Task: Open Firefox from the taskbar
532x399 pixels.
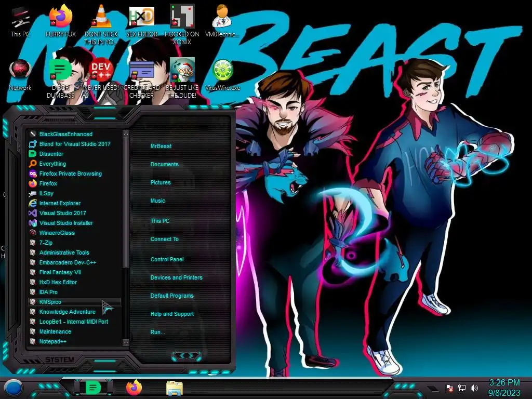Action: pos(134,388)
